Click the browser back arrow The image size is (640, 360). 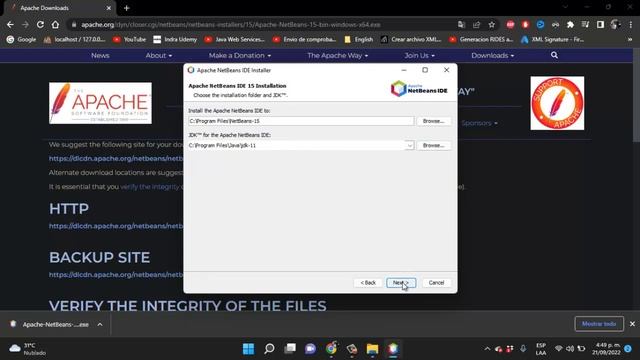coord(10,24)
